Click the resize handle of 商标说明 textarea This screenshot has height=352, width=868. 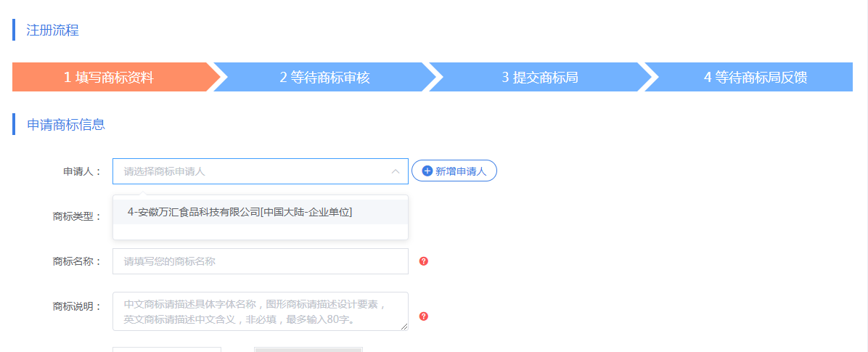(404, 327)
